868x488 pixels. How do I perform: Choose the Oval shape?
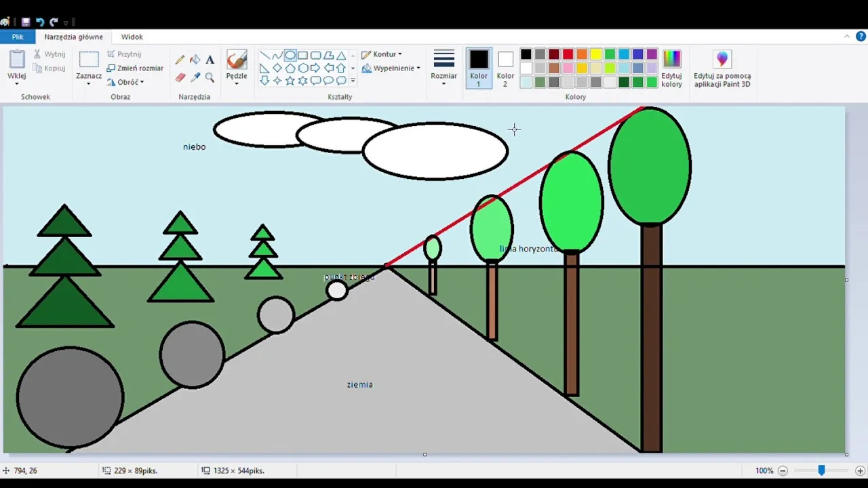(x=290, y=56)
